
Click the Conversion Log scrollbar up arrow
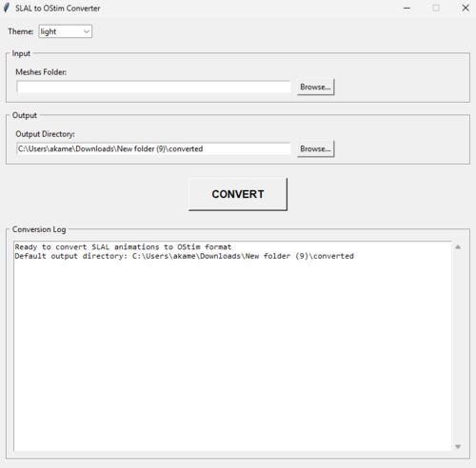pyautogui.click(x=458, y=247)
